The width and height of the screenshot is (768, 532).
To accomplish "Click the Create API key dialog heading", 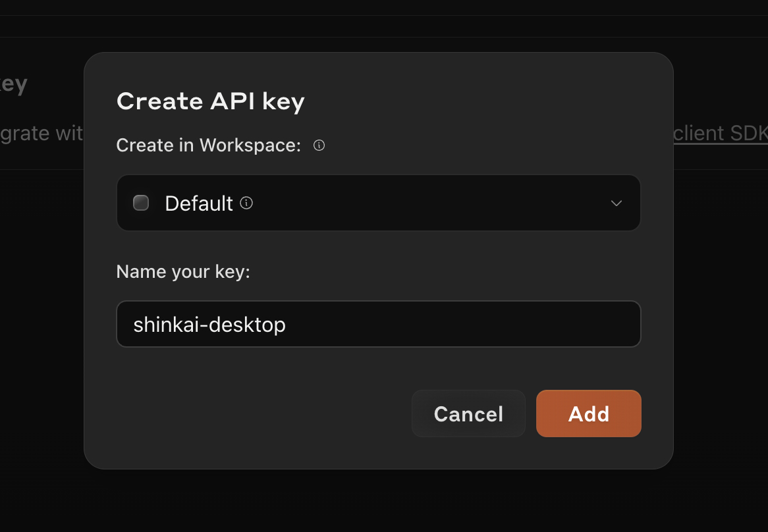I will [210, 101].
